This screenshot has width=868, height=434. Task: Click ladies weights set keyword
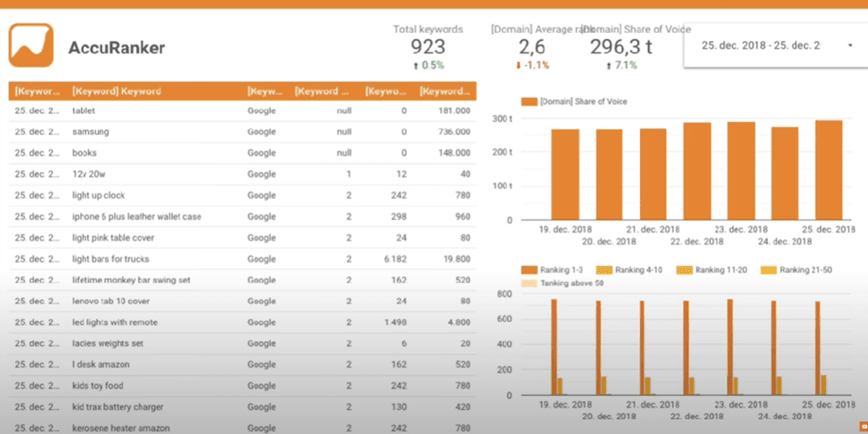108,343
